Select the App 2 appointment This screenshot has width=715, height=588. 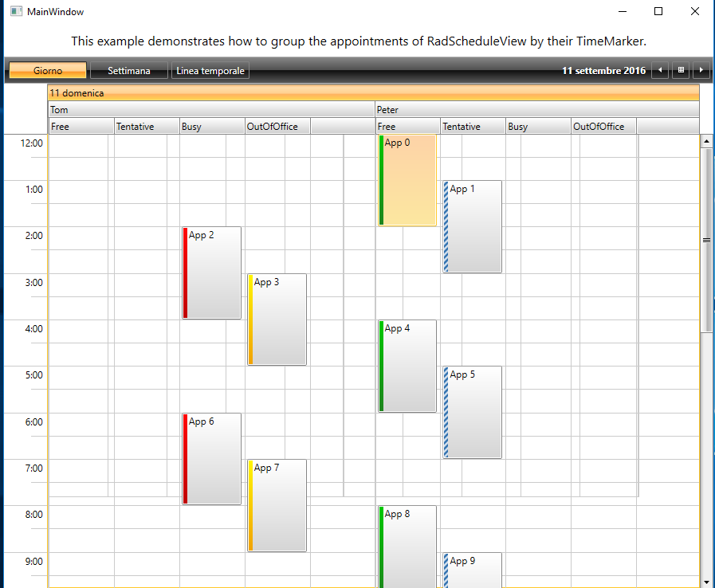tap(211, 272)
